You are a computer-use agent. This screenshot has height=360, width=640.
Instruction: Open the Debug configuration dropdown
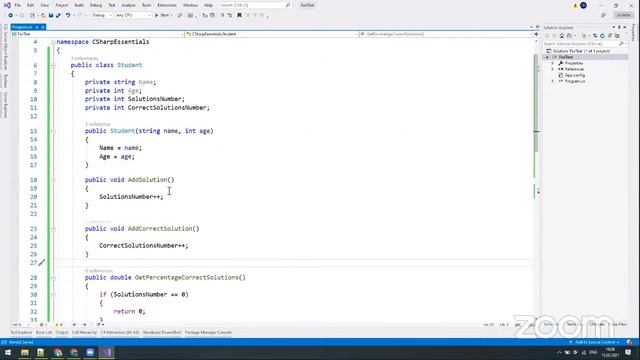(102, 15)
